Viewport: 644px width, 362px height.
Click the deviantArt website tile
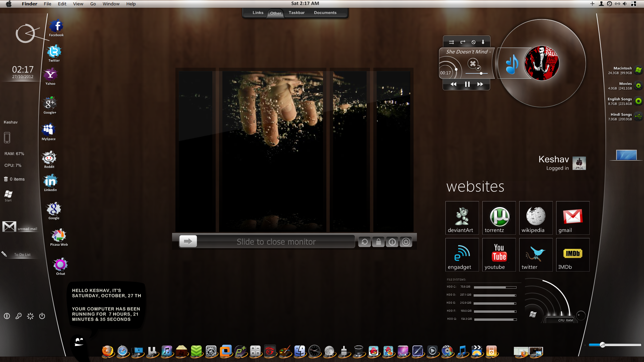click(462, 218)
